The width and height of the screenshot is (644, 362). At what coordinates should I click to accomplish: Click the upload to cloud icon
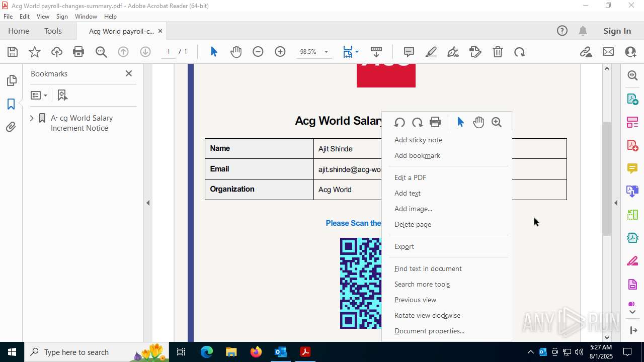pyautogui.click(x=57, y=52)
